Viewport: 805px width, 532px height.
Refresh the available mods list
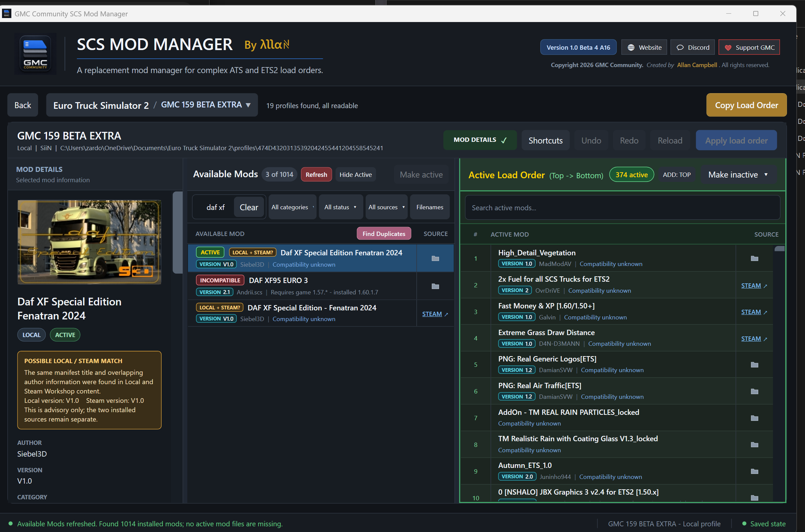coord(316,175)
